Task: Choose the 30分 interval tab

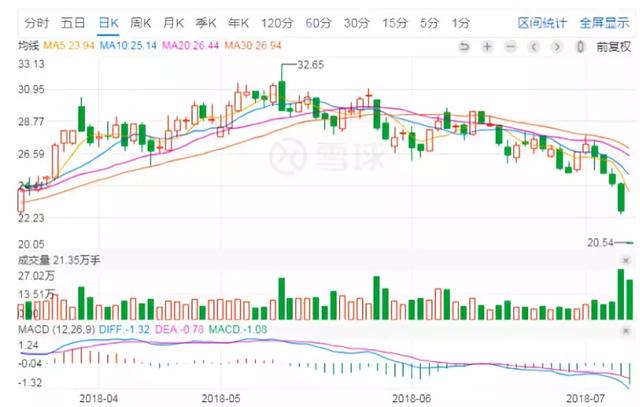Action: point(356,23)
